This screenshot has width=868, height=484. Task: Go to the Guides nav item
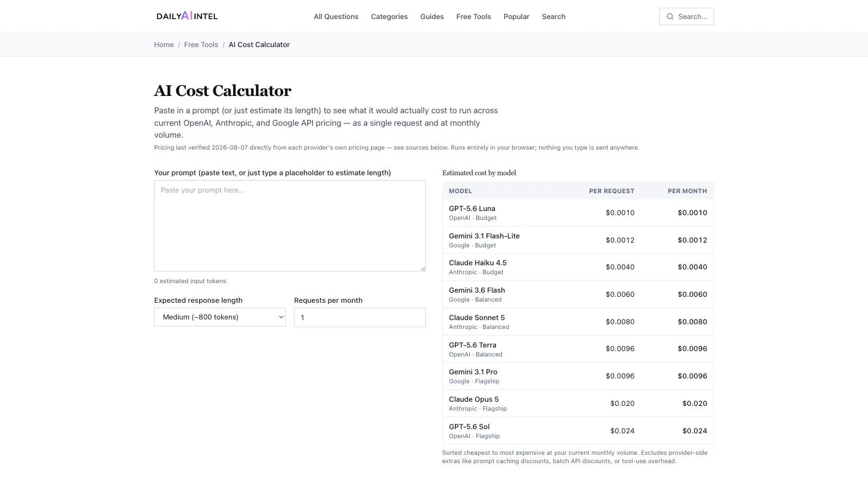coord(432,17)
